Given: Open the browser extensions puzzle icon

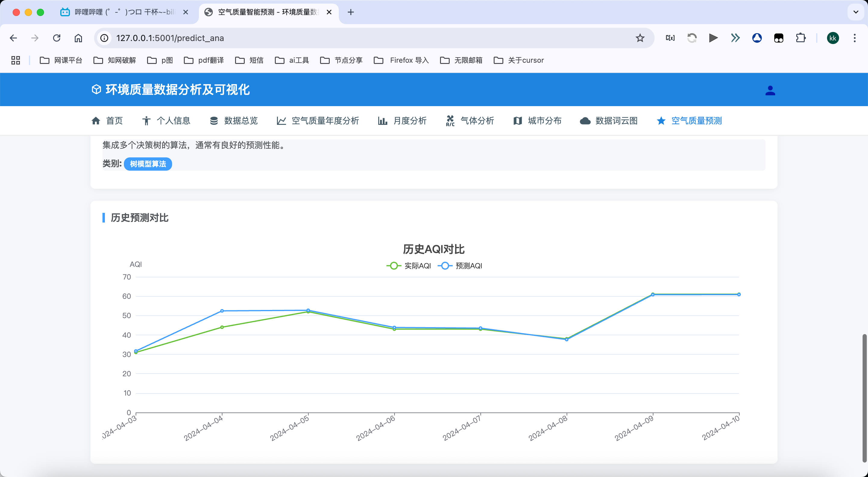Looking at the screenshot, I should [800, 38].
